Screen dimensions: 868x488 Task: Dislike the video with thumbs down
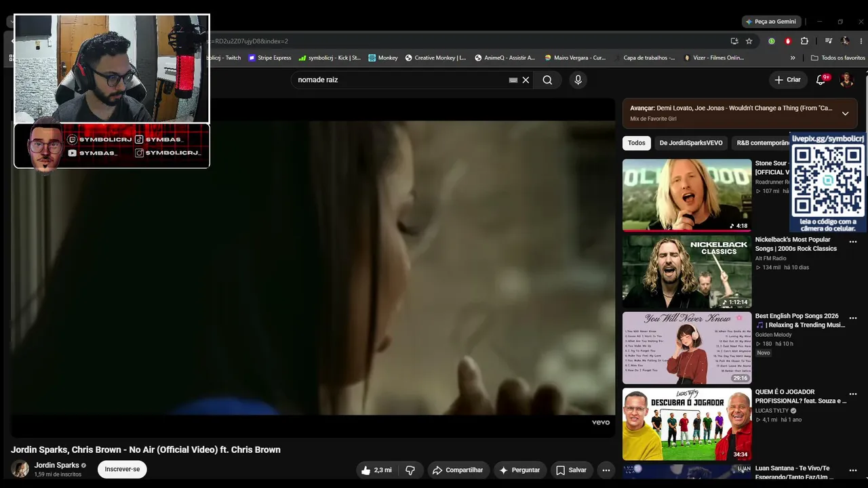[x=410, y=470]
